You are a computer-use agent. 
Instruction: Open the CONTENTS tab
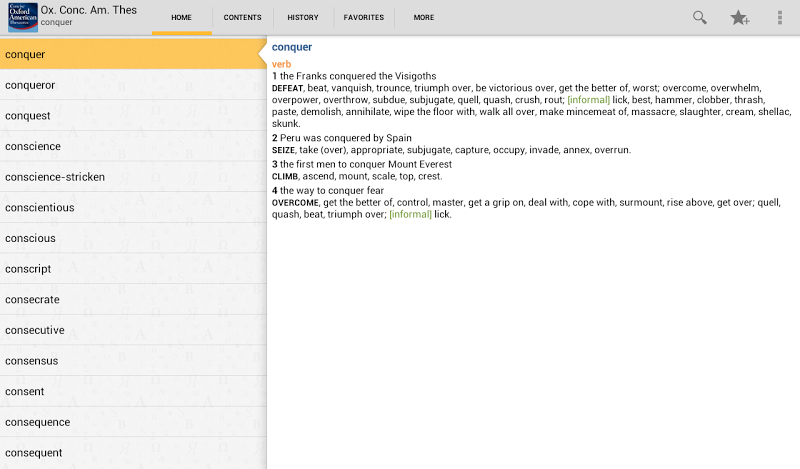click(x=242, y=17)
